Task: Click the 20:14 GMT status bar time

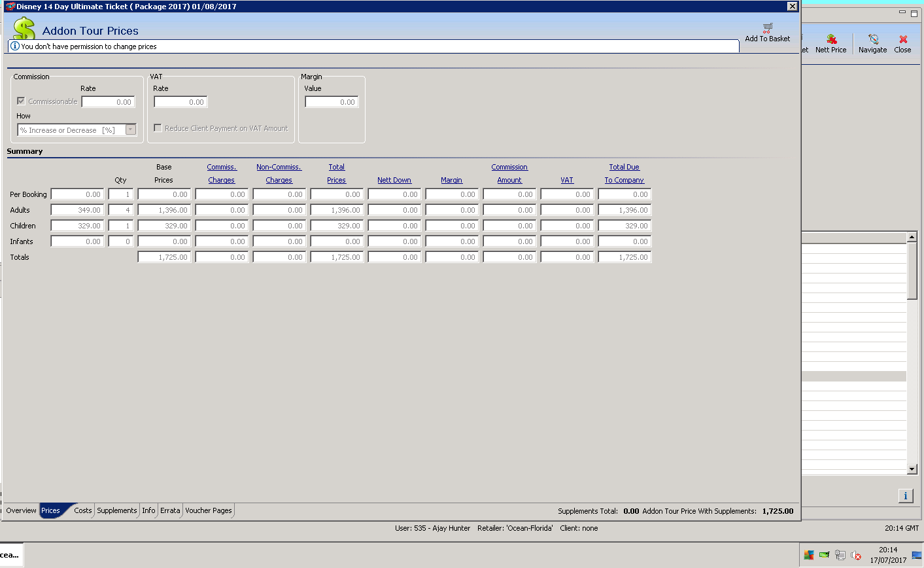Action: point(902,528)
